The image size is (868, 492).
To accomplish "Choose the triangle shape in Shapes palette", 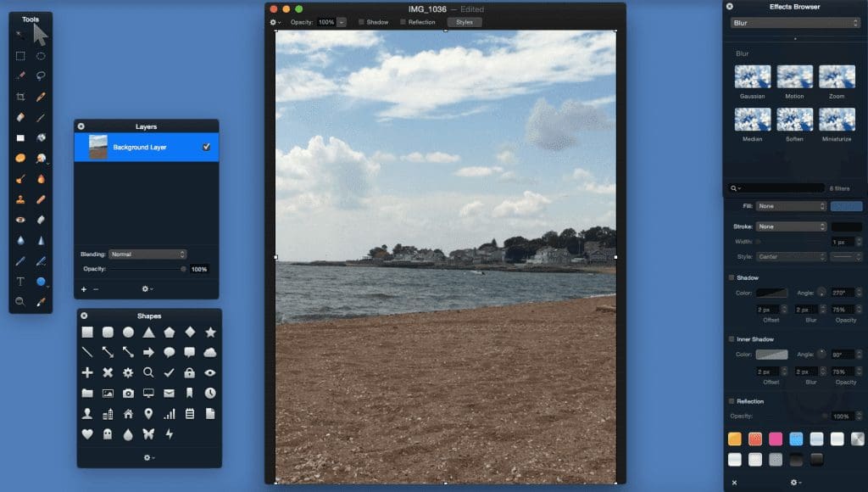I will pyautogui.click(x=148, y=332).
